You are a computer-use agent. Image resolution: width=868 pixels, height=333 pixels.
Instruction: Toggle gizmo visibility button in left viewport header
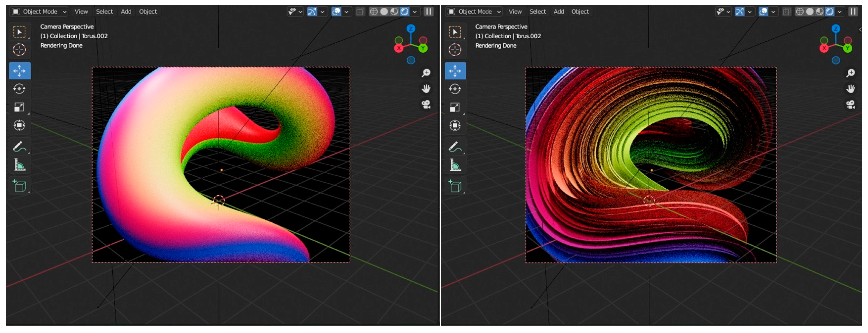pyautogui.click(x=312, y=12)
